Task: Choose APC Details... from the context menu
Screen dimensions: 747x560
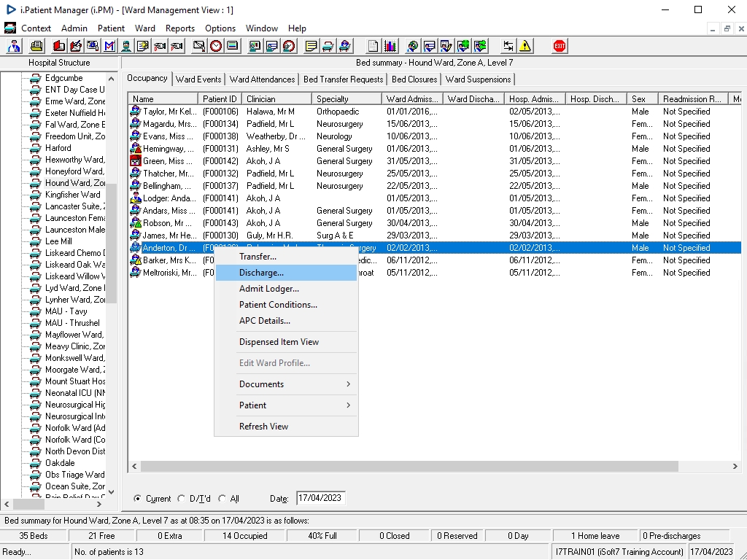Action: (x=286, y=321)
